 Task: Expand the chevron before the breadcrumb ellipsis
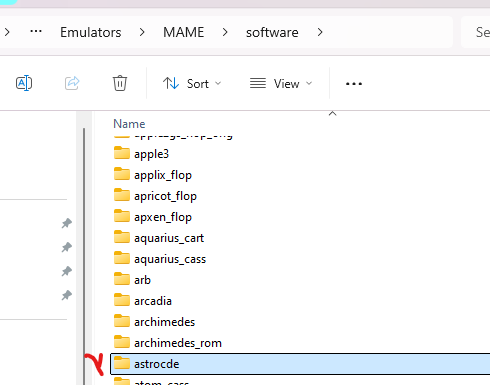click(x=7, y=32)
